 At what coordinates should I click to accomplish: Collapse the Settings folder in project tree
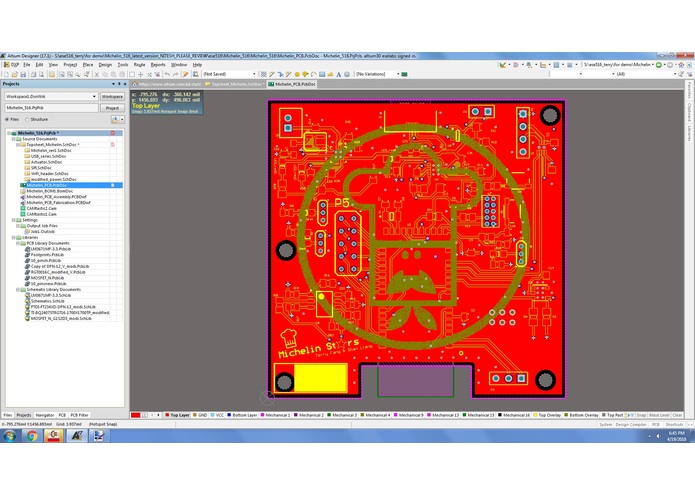pyautogui.click(x=14, y=220)
